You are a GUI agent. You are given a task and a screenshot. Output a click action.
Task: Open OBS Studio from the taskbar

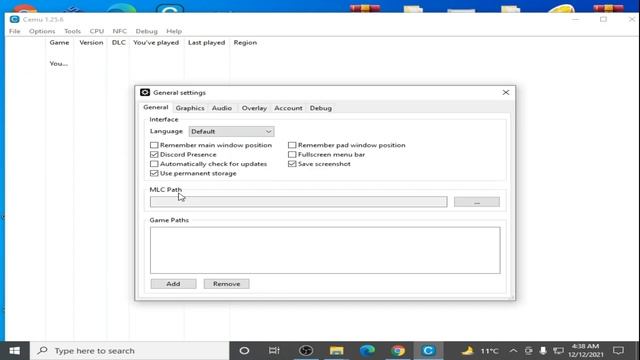tap(306, 351)
